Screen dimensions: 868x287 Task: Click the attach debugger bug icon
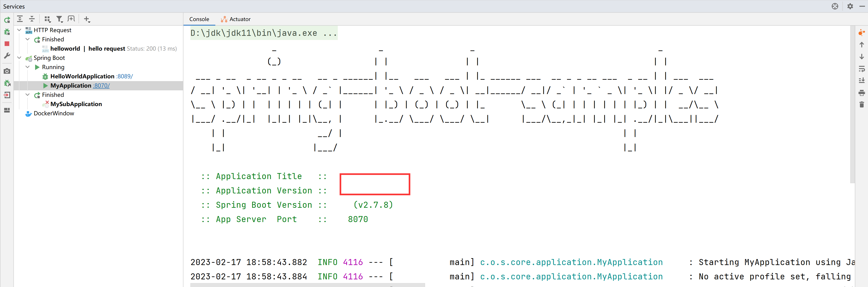7,83
